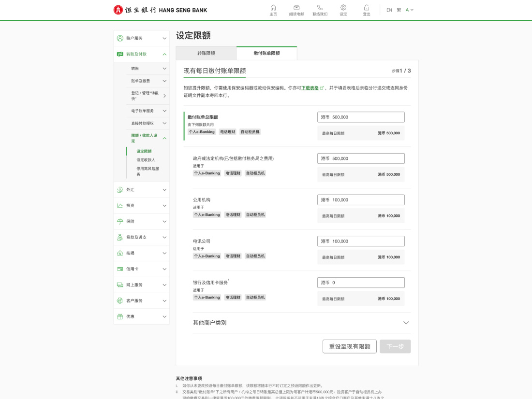Click the 外汇 currency exchange sidebar icon
532x399 pixels.
pos(120,190)
